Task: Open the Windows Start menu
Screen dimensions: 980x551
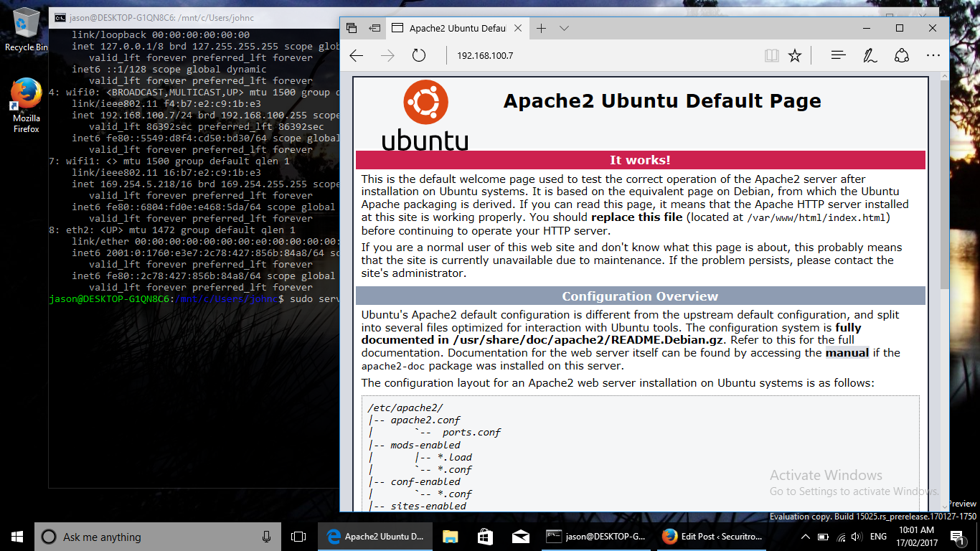Action: tap(17, 536)
